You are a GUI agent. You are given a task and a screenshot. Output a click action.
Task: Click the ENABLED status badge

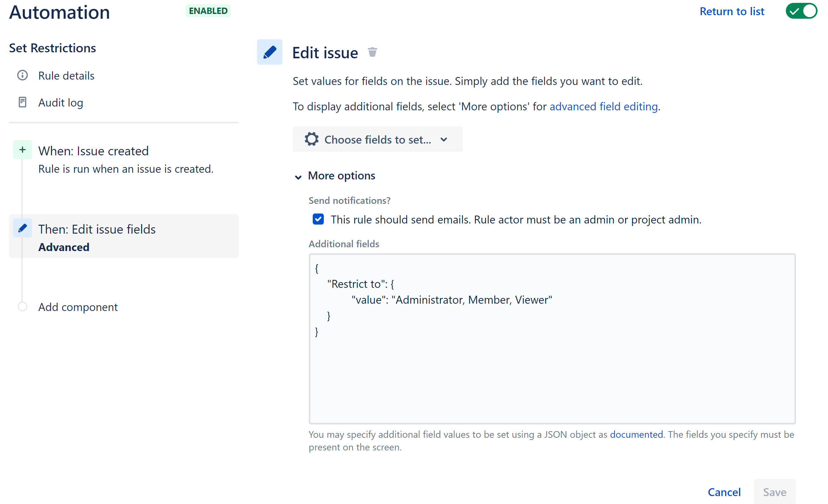(208, 11)
